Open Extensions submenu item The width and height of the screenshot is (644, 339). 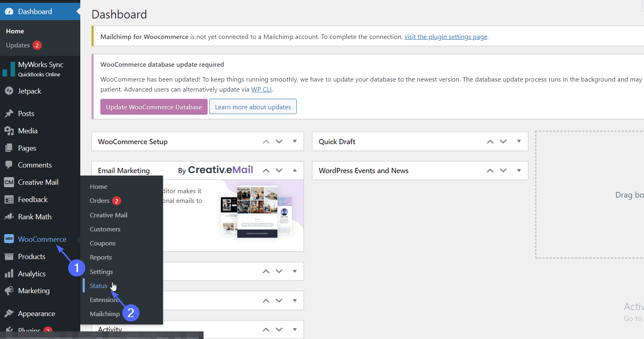(104, 300)
